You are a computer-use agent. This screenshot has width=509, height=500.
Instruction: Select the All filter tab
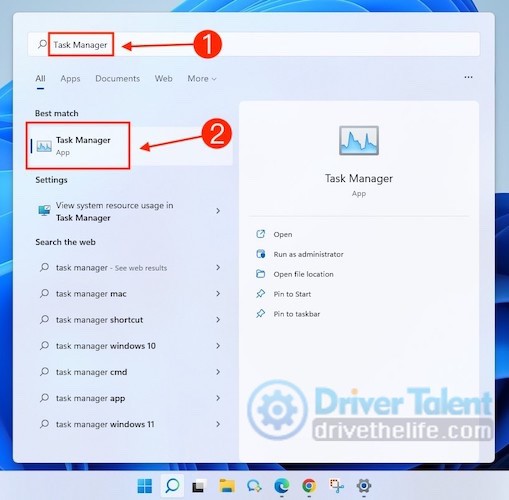pos(40,79)
